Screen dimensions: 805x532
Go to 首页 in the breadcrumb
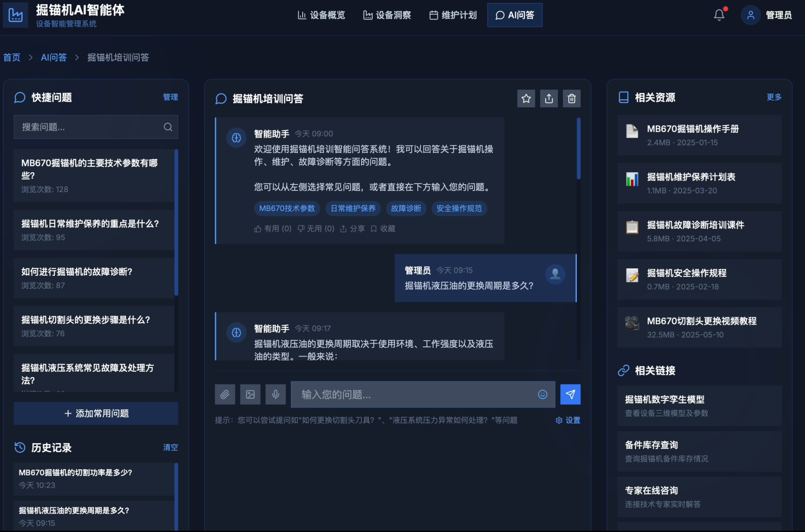pos(12,57)
